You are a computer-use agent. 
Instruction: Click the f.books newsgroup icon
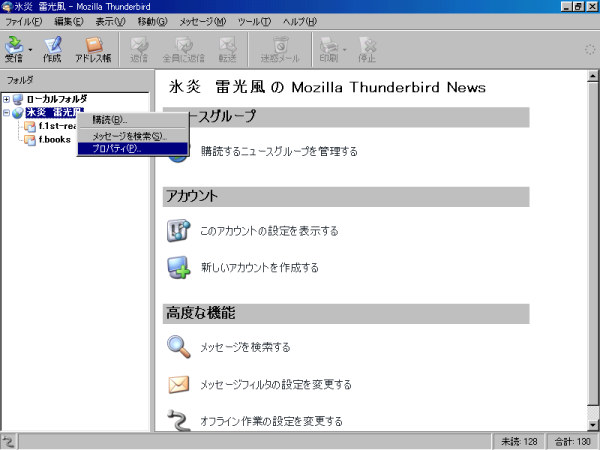(x=29, y=140)
